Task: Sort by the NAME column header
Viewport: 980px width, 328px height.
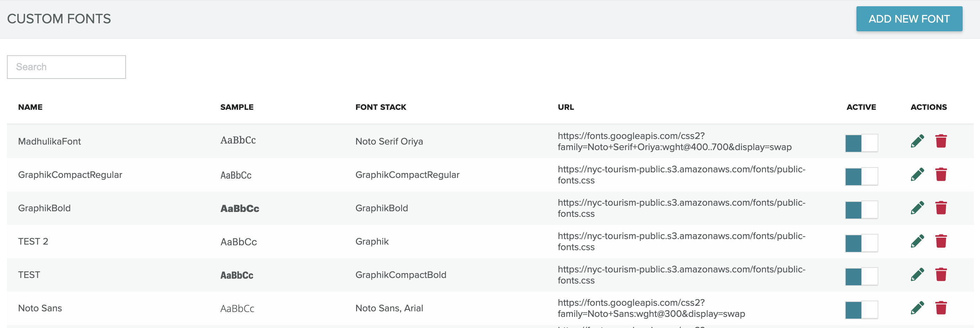Action: tap(31, 107)
